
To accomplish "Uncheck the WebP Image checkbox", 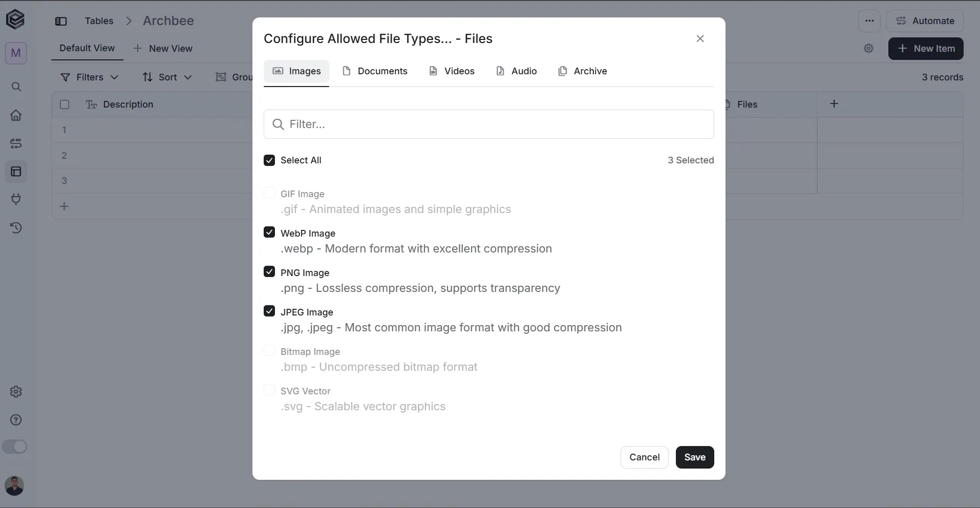I will (269, 232).
